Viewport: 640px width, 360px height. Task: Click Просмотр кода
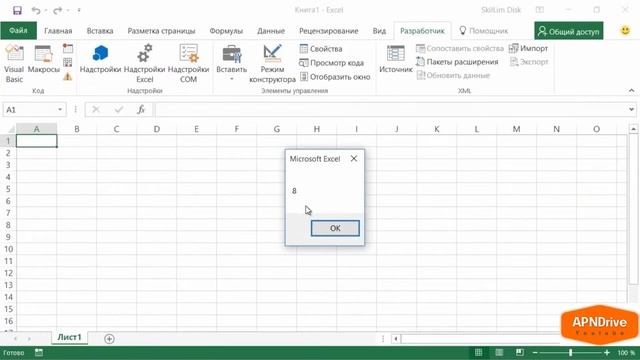click(x=331, y=63)
